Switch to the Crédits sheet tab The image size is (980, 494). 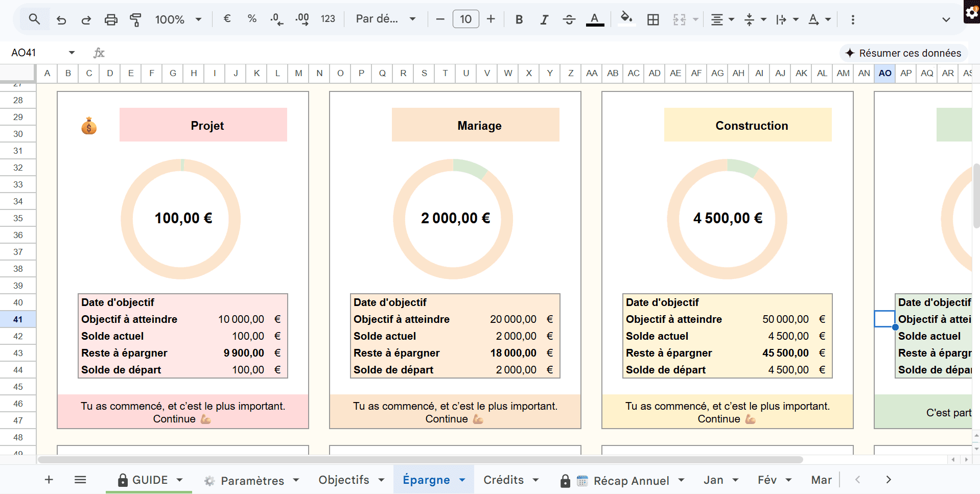click(x=504, y=480)
